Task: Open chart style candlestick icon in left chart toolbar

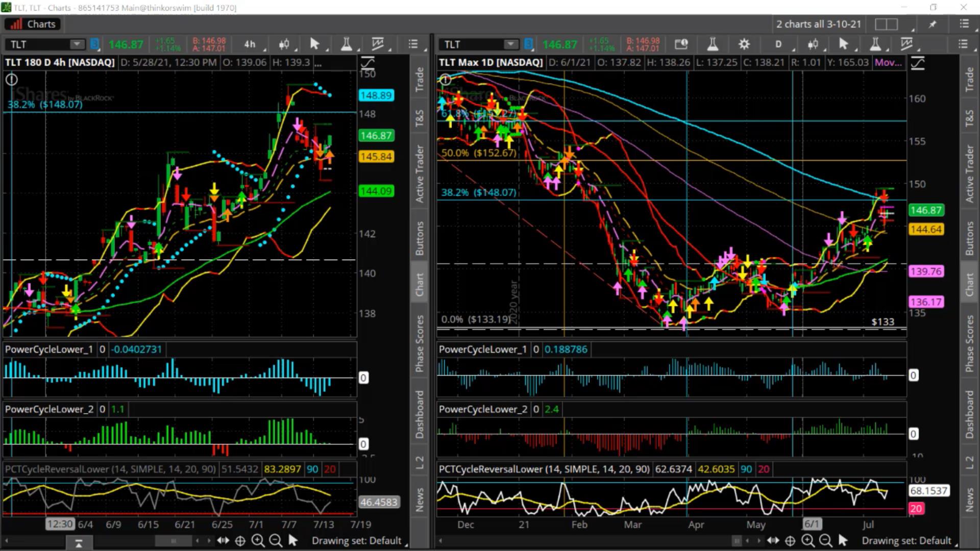Action: tap(284, 44)
